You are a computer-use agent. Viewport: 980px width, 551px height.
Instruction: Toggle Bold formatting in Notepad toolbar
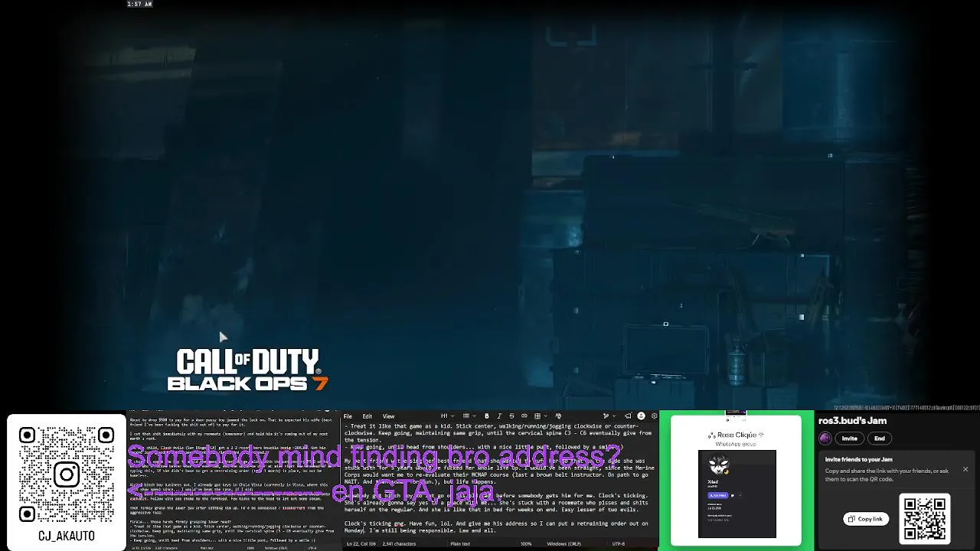point(487,416)
